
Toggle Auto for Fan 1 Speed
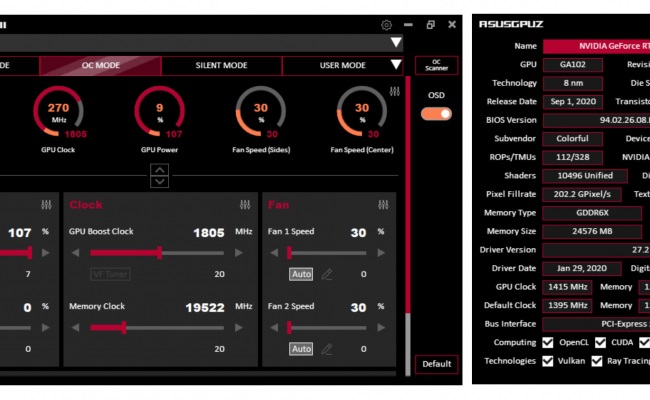tap(301, 274)
